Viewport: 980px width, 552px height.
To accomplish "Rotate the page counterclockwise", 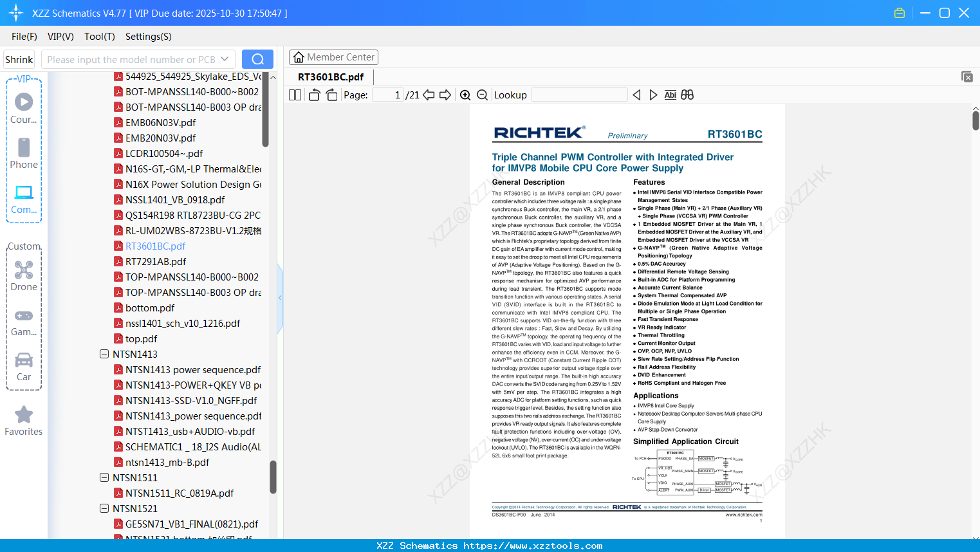I will [x=315, y=95].
